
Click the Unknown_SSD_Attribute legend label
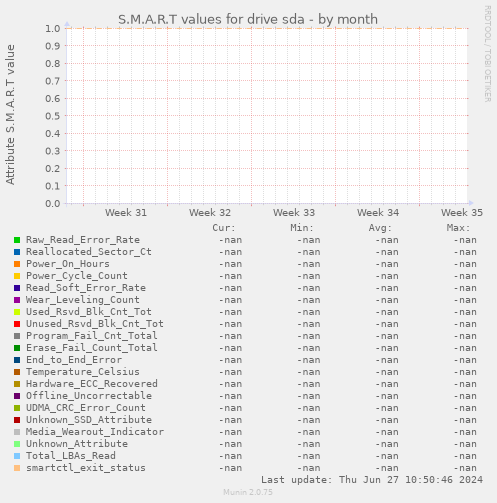[x=89, y=420]
